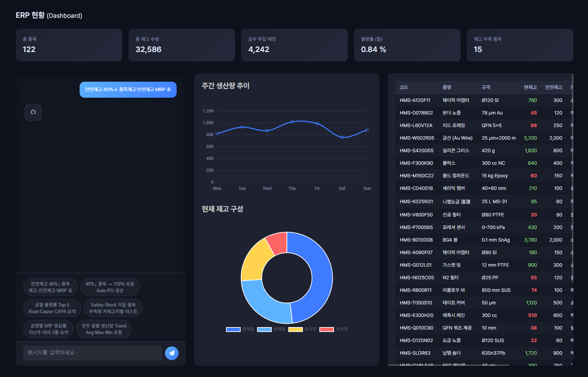Click the blue 안전재고 40%↓ MRP 표 chat bubble
588x377 pixels.
128,90
